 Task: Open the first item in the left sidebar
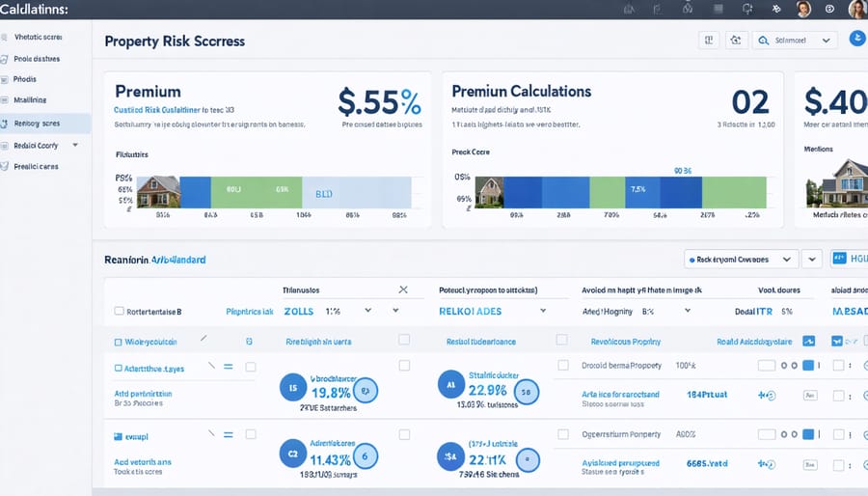39,37
